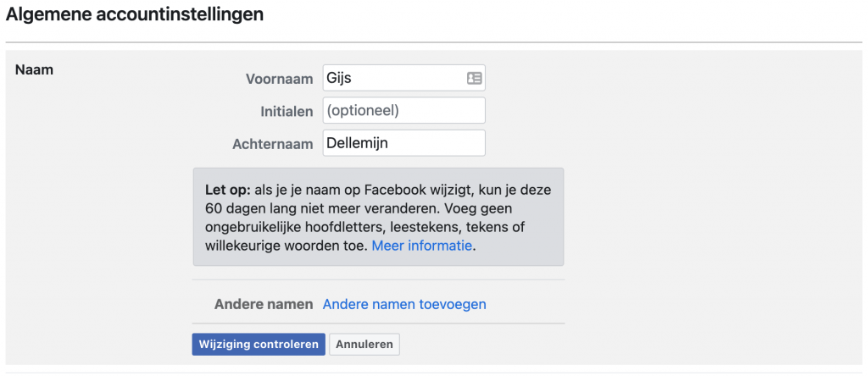
Task: Click the bold 'Let op:' notice text
Action: coord(228,190)
